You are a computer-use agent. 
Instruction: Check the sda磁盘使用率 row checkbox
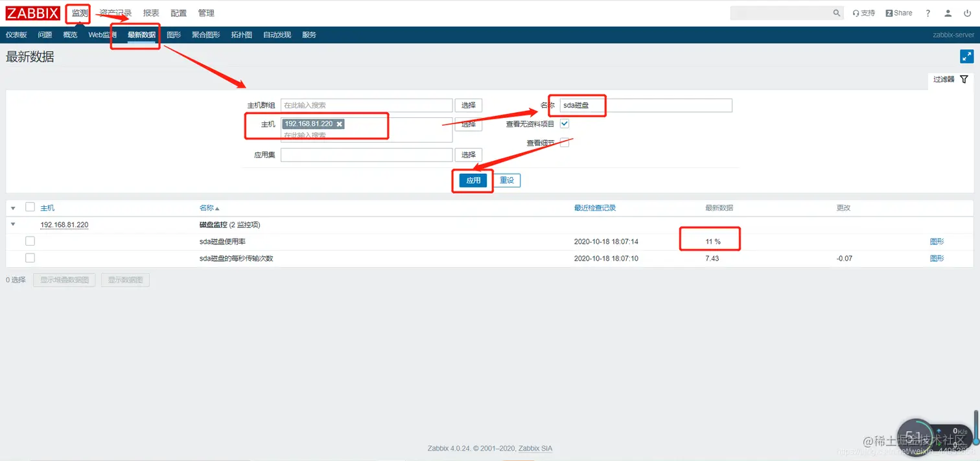pos(30,241)
